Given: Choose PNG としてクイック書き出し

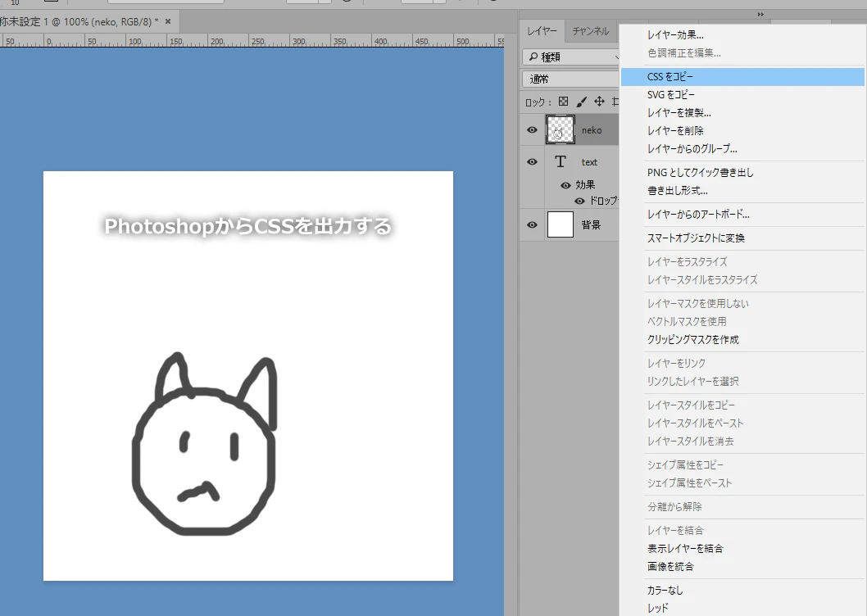Looking at the screenshot, I should coord(742,173).
